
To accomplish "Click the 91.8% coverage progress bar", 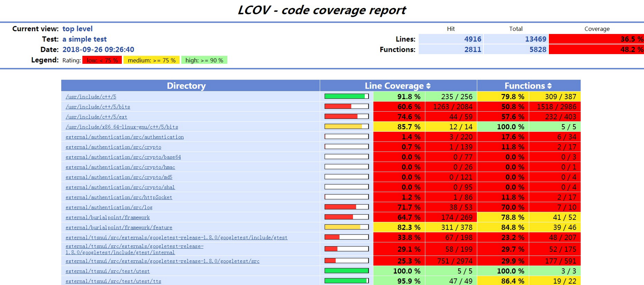I will [x=346, y=96].
